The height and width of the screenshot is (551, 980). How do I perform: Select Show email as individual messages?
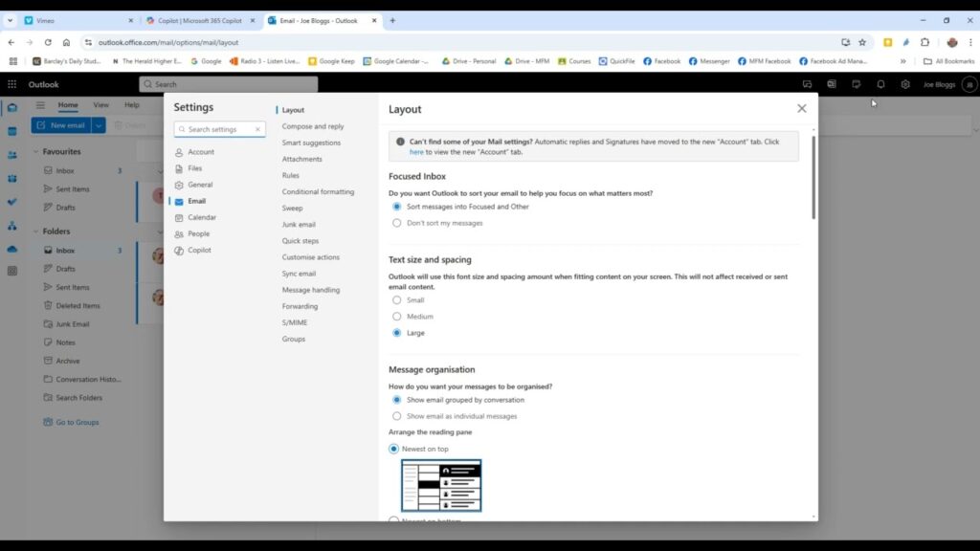397,416
